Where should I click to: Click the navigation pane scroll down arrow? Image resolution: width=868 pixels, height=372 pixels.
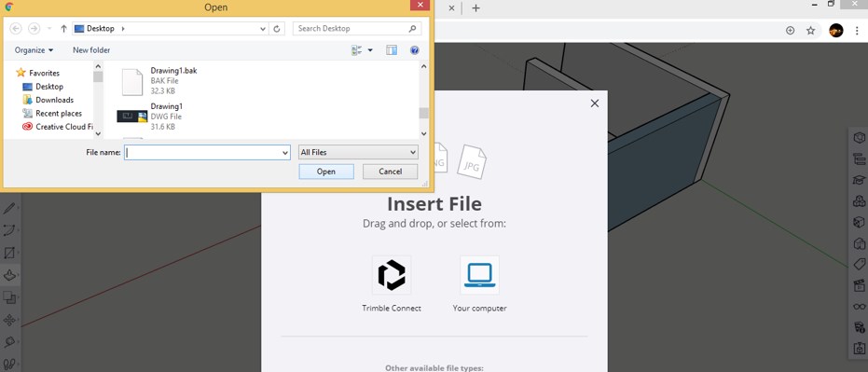[98, 133]
